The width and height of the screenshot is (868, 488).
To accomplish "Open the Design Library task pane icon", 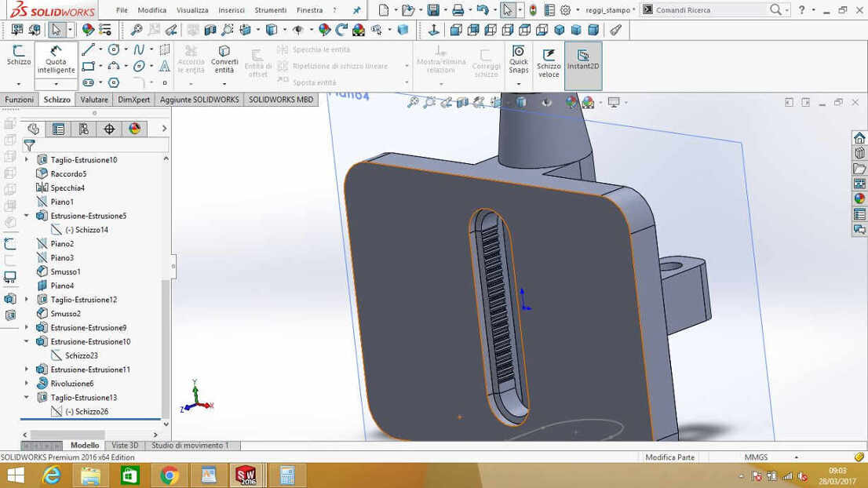I will click(x=859, y=153).
